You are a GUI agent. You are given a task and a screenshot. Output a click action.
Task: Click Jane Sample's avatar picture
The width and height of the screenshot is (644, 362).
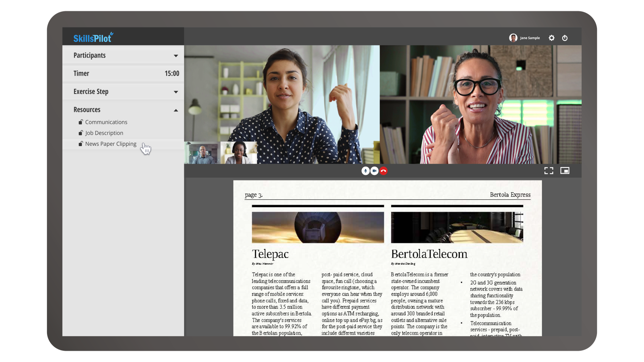point(513,38)
